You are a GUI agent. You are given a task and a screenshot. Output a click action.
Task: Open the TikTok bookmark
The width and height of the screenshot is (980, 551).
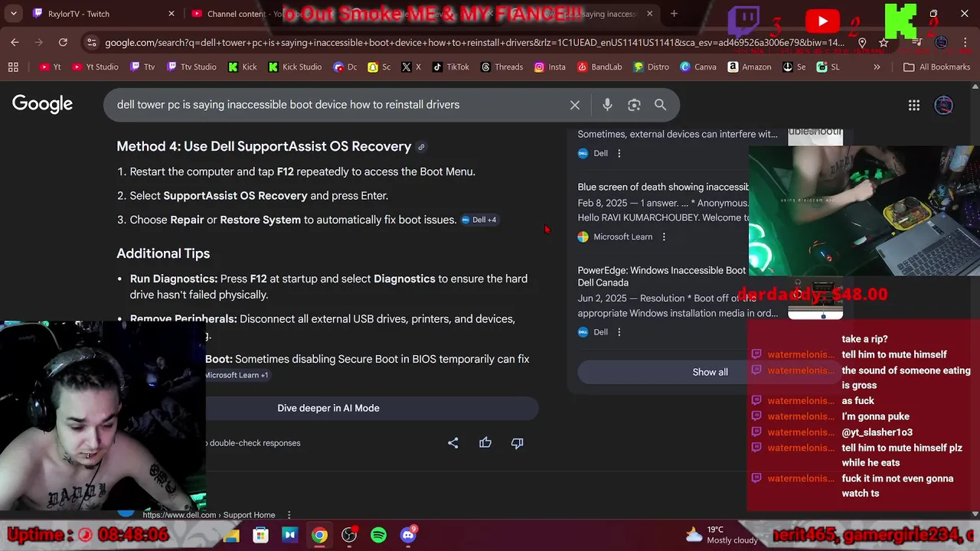pos(451,67)
